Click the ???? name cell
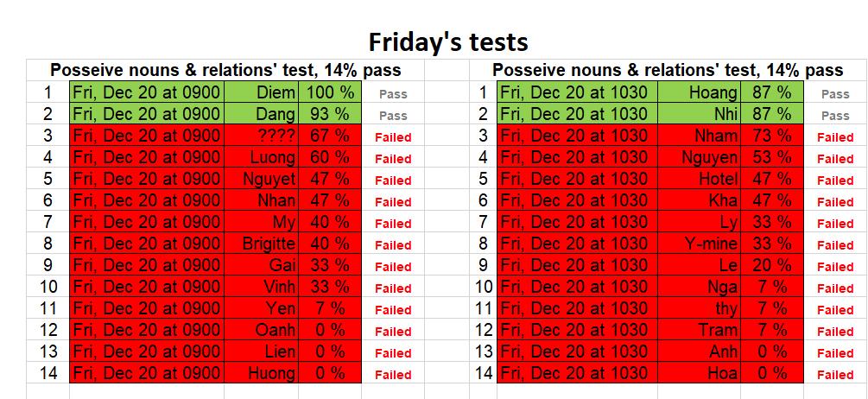 [x=262, y=136]
